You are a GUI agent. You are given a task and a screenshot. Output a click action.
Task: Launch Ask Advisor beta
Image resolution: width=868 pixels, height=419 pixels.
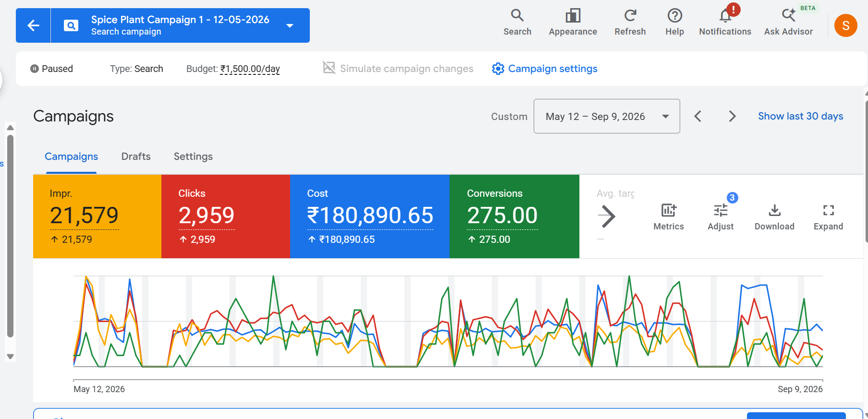coord(788,23)
